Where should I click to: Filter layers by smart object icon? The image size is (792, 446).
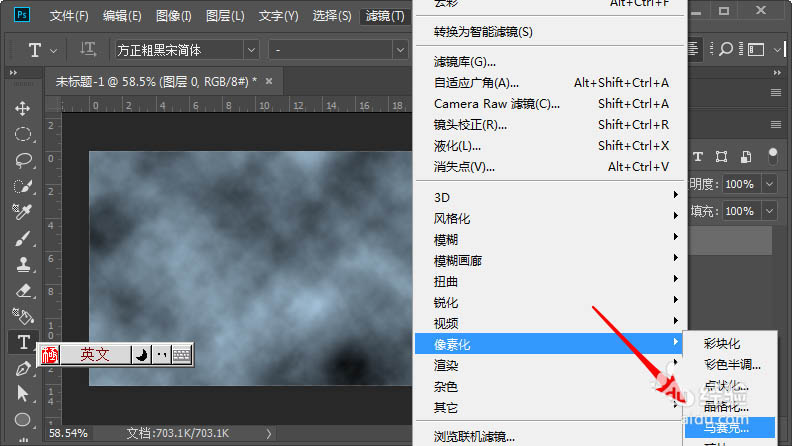point(746,157)
